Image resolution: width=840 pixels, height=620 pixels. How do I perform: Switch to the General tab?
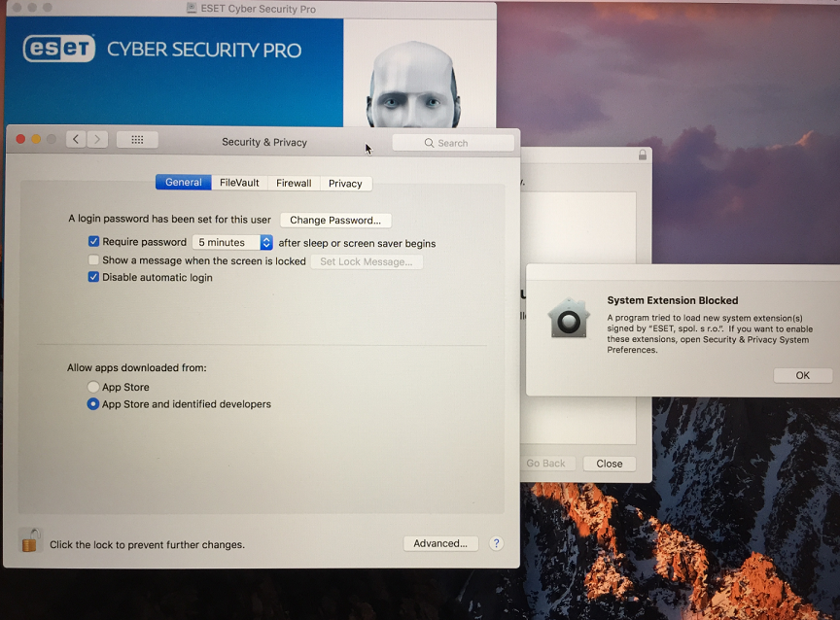[183, 183]
